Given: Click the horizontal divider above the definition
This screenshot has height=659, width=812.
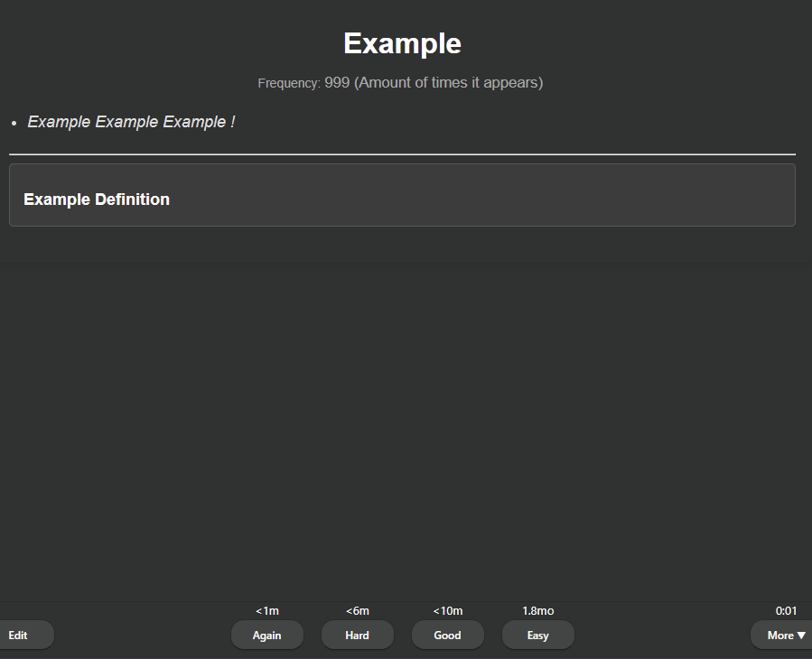Looking at the screenshot, I should point(402,154).
